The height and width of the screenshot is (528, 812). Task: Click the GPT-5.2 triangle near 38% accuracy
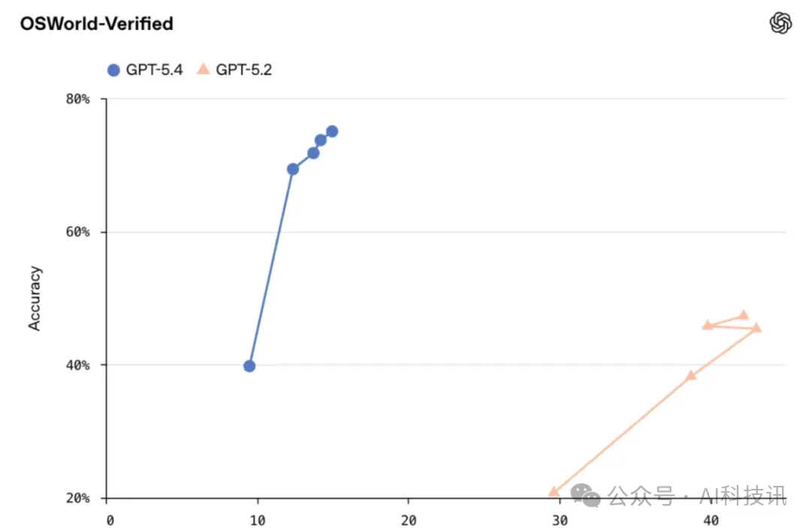(691, 375)
